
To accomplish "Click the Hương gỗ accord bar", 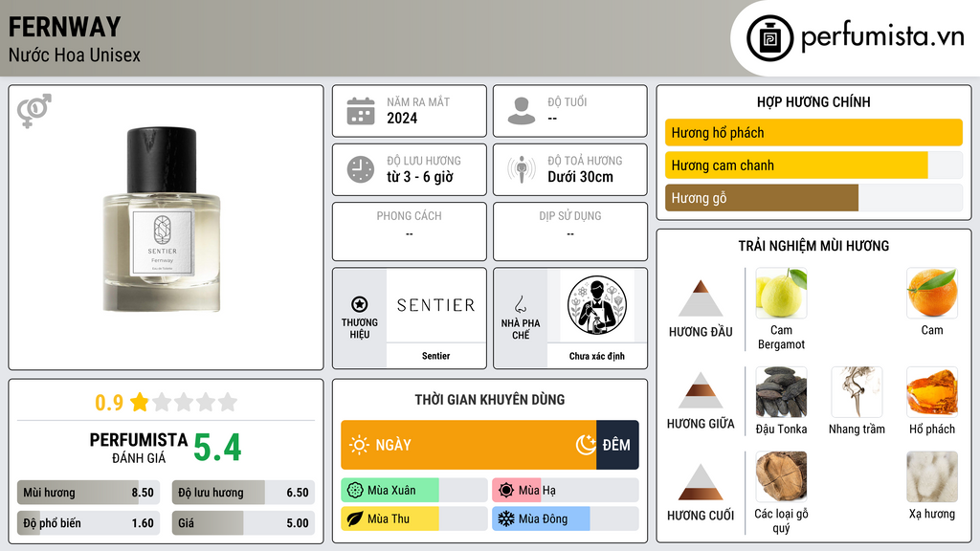I will [x=813, y=197].
